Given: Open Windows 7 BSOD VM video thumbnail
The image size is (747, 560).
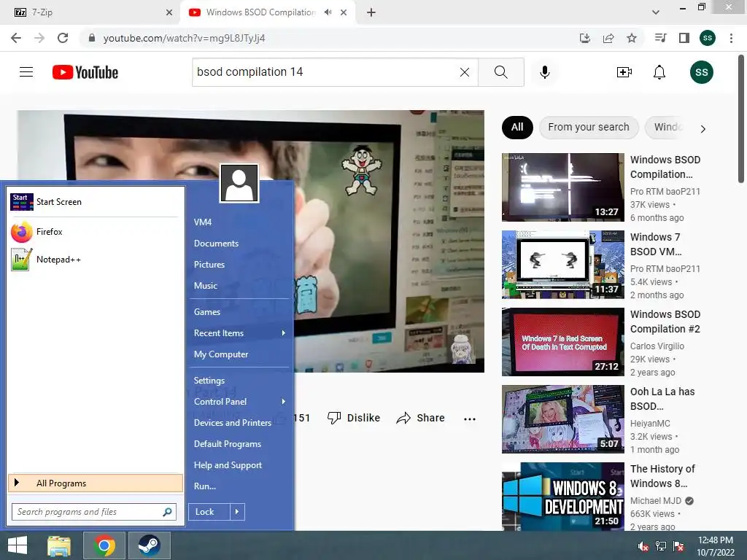Looking at the screenshot, I should 562,265.
